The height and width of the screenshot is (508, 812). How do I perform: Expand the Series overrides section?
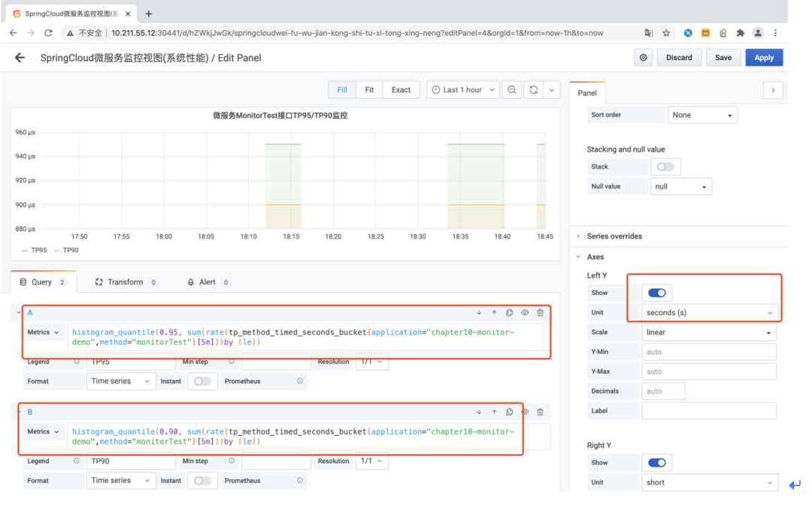click(x=614, y=236)
